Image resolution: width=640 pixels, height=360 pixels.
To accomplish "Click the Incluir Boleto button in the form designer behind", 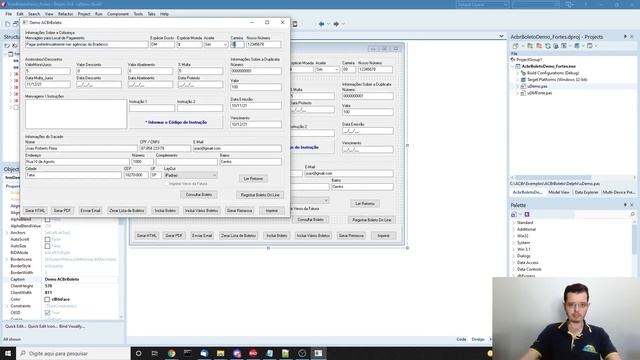I will point(277,236).
